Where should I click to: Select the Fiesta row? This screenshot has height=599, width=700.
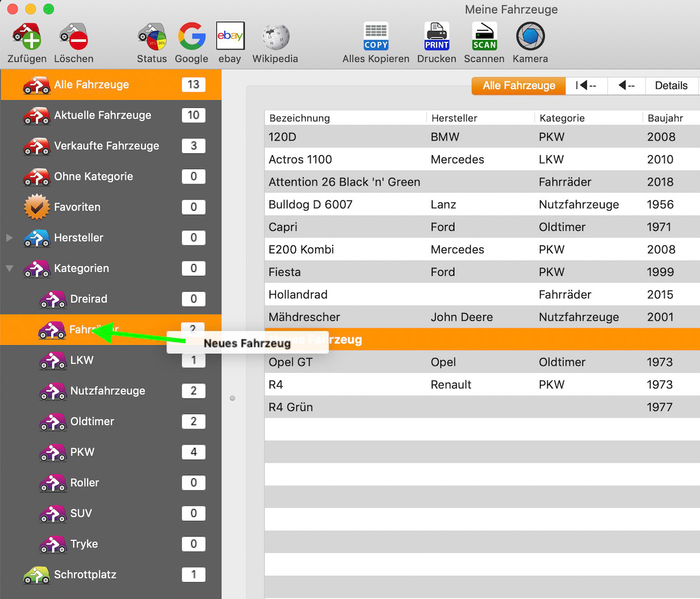[482, 272]
